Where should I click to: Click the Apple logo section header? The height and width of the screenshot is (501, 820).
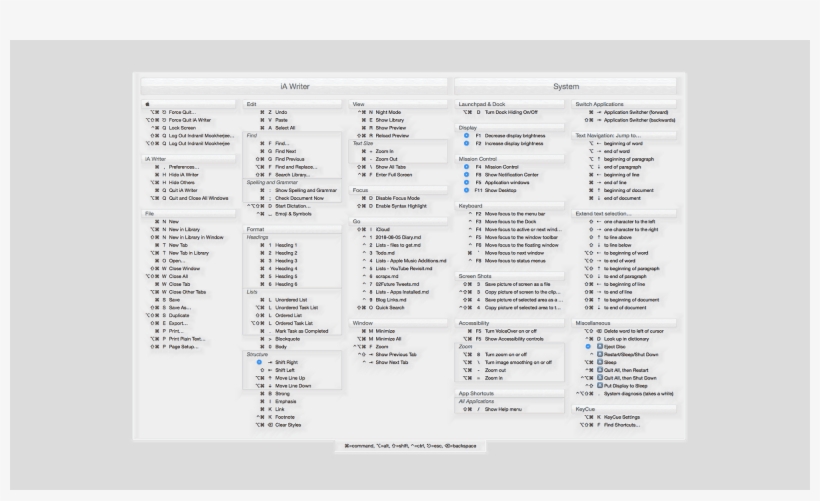(x=188, y=104)
